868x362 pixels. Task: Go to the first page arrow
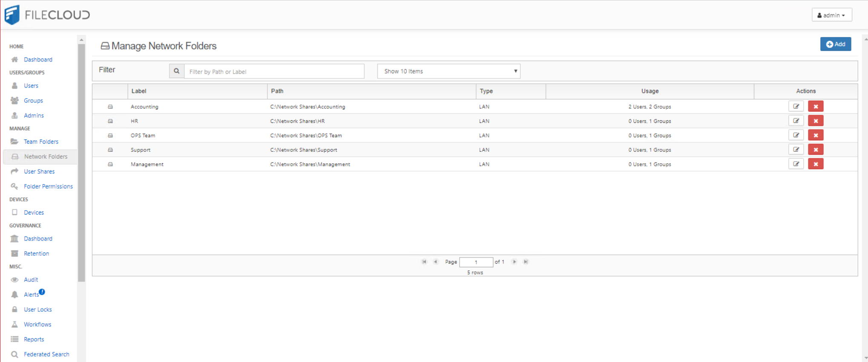click(x=424, y=262)
